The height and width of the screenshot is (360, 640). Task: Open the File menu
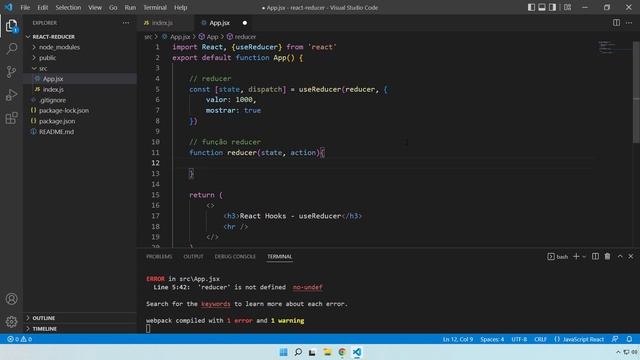(x=25, y=7)
